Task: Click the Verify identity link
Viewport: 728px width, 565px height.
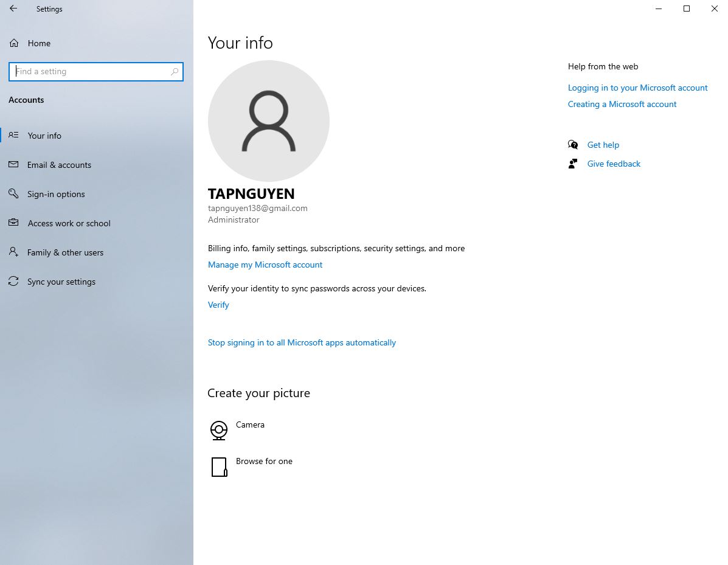Action: [218, 305]
